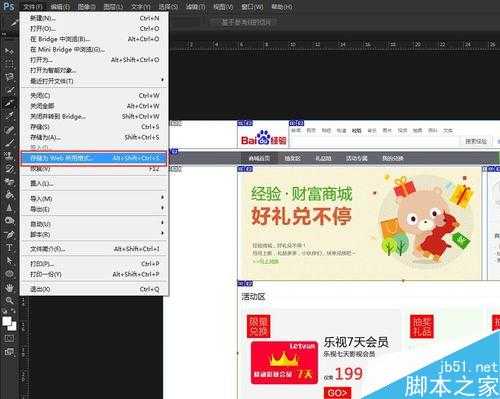The width and height of the screenshot is (500, 399).
Task: Select the highlighted Slice tool
Action: tap(9, 103)
